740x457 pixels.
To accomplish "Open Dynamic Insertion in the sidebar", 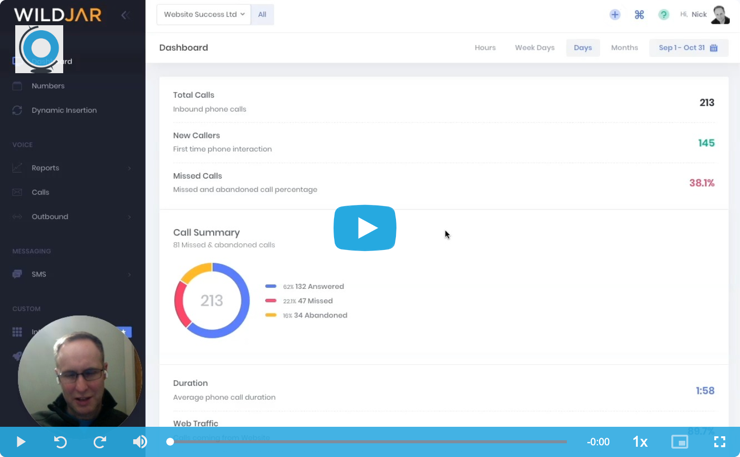I will click(64, 110).
